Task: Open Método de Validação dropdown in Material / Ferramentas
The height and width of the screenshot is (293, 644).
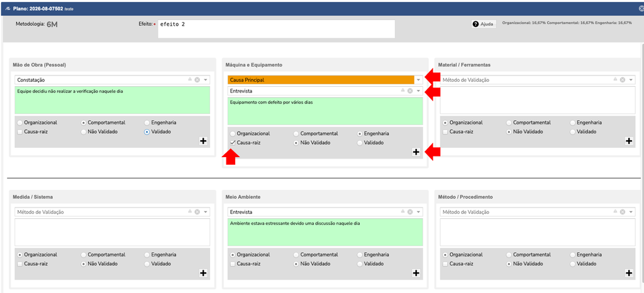Action: tap(631, 80)
